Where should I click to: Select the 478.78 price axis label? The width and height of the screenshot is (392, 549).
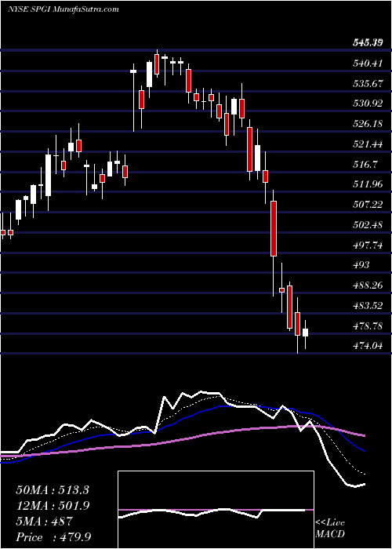(367, 326)
